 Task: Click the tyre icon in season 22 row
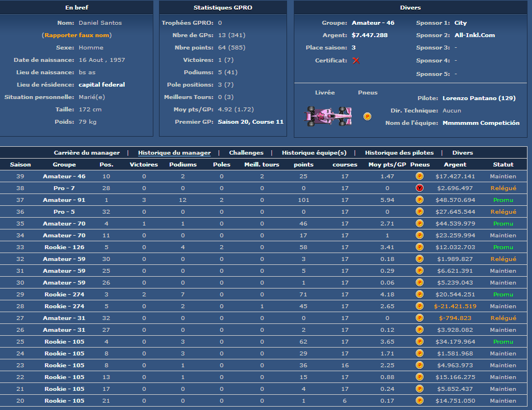(x=420, y=377)
